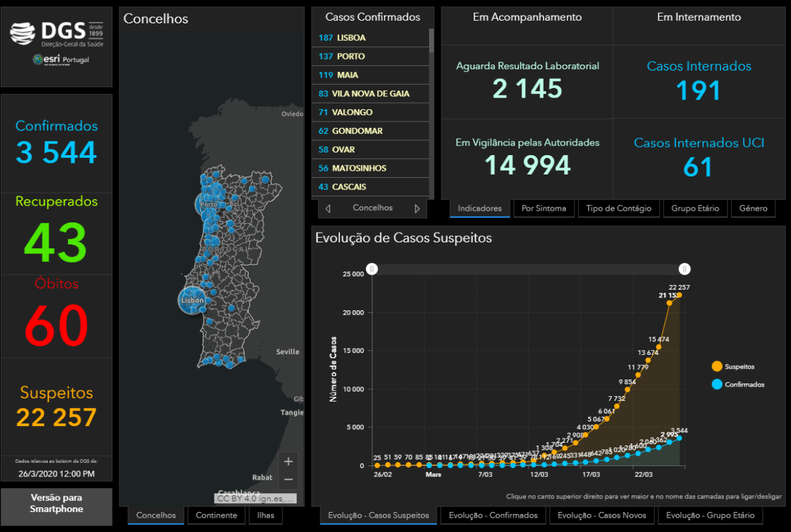The height and width of the screenshot is (532, 791).
Task: Click the DGS logo
Action: pyautogui.click(x=57, y=34)
